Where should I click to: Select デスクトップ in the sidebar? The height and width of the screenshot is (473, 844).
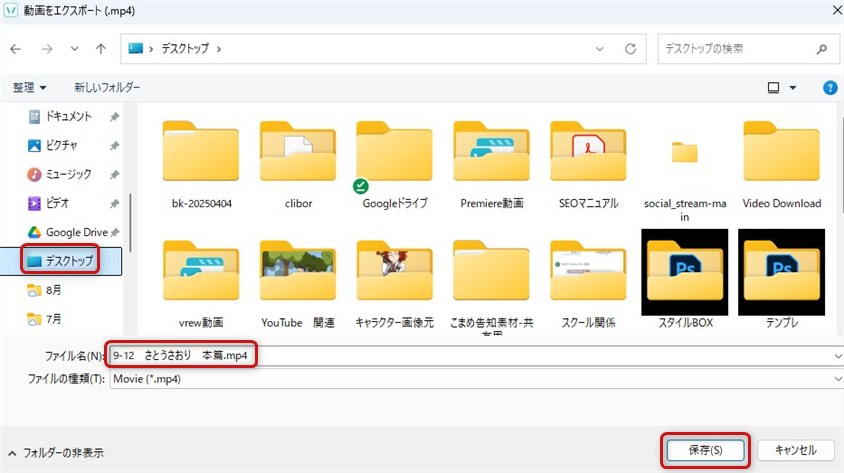(x=69, y=261)
